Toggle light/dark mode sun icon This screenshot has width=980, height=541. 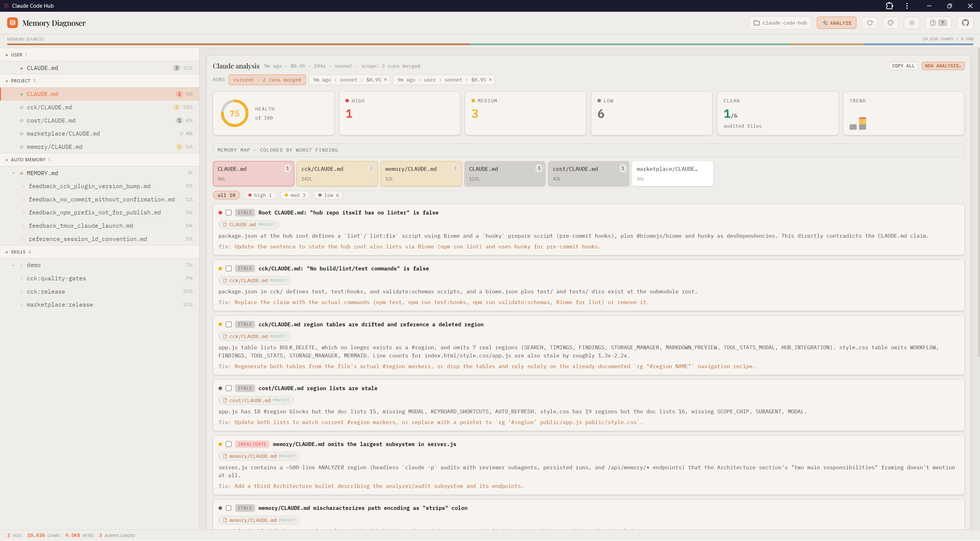pyautogui.click(x=912, y=23)
